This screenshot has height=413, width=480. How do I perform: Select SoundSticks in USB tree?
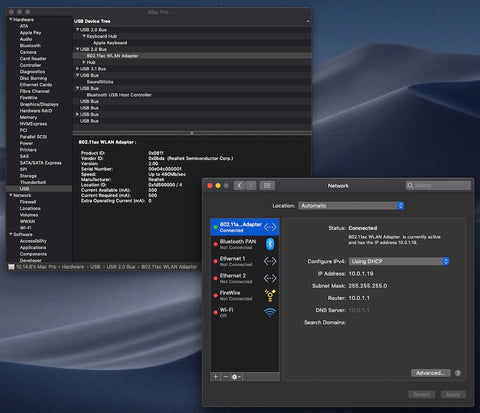(100, 82)
